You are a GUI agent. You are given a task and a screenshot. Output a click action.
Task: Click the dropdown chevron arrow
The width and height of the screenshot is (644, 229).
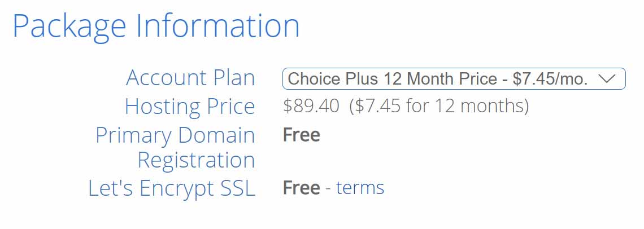pyautogui.click(x=607, y=79)
